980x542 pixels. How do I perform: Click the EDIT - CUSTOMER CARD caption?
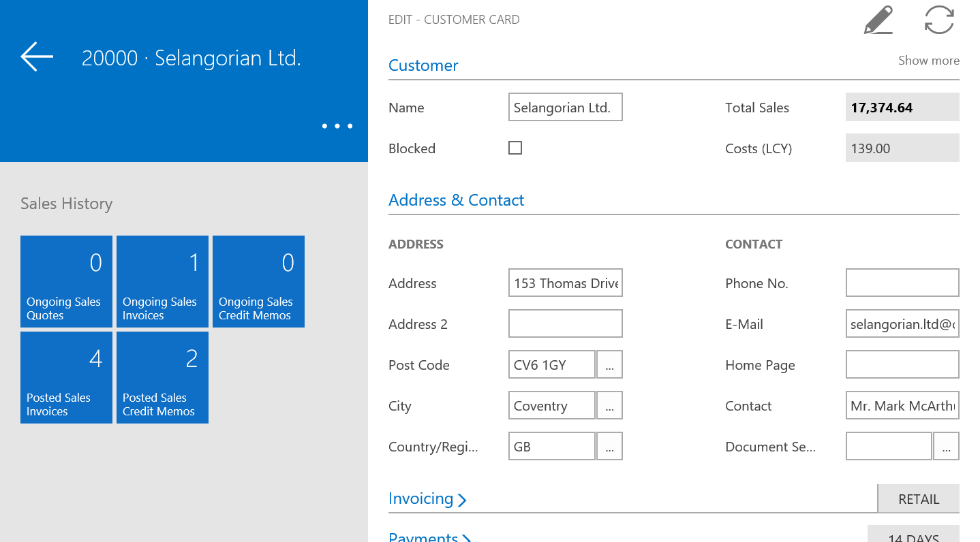[x=454, y=20]
